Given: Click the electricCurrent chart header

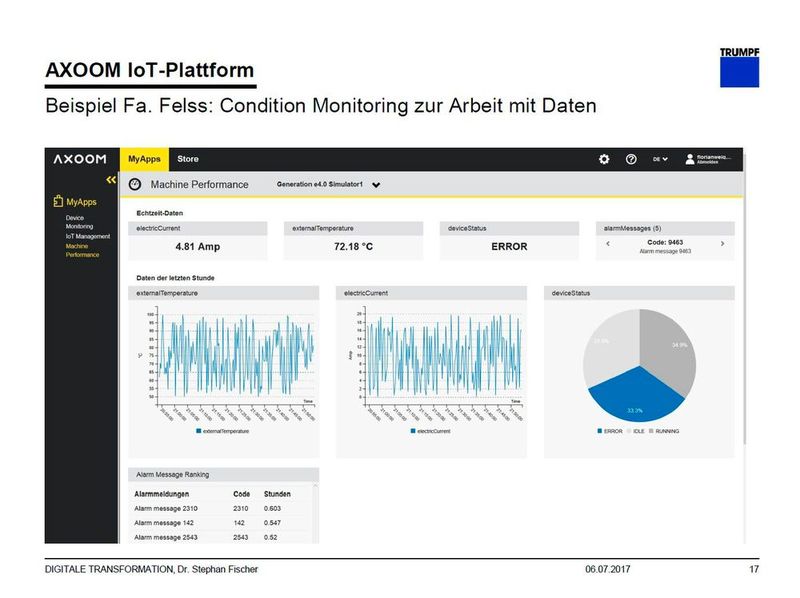Looking at the screenshot, I should click(431, 293).
